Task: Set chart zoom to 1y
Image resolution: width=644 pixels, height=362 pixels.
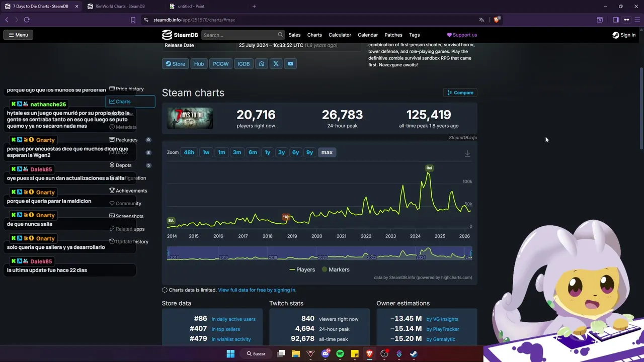Action: [x=268, y=152]
